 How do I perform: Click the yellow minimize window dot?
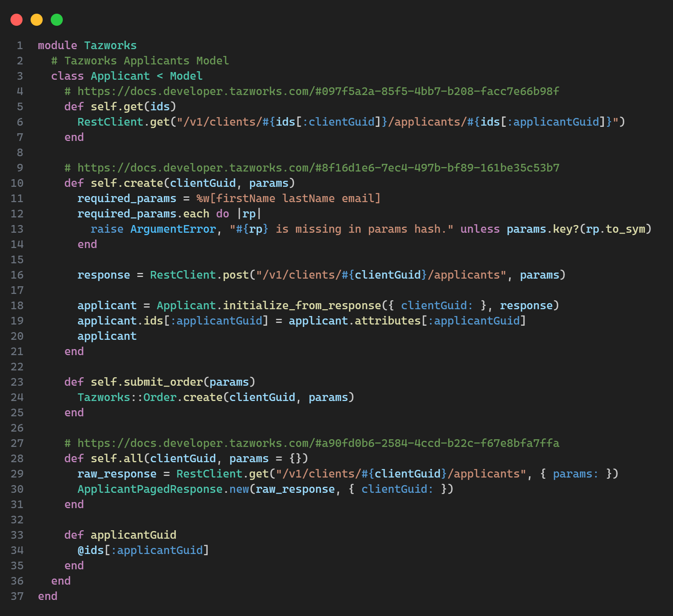coord(37,20)
